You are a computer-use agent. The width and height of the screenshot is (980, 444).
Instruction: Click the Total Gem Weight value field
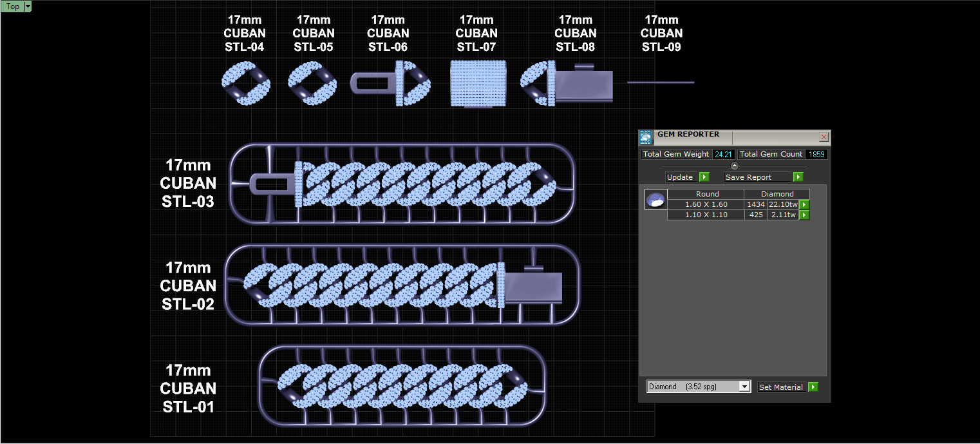click(724, 155)
